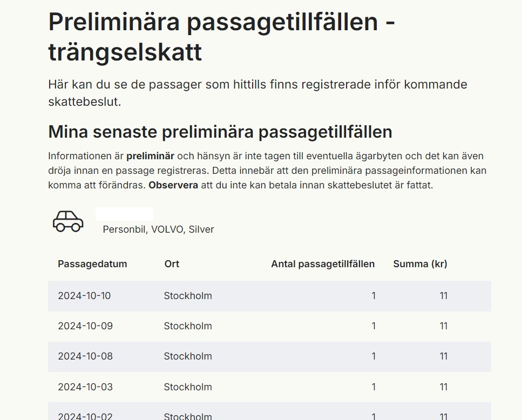Click the Personbil, VOLVO, Silver vehicle text
This screenshot has width=522, height=420.
[158, 229]
